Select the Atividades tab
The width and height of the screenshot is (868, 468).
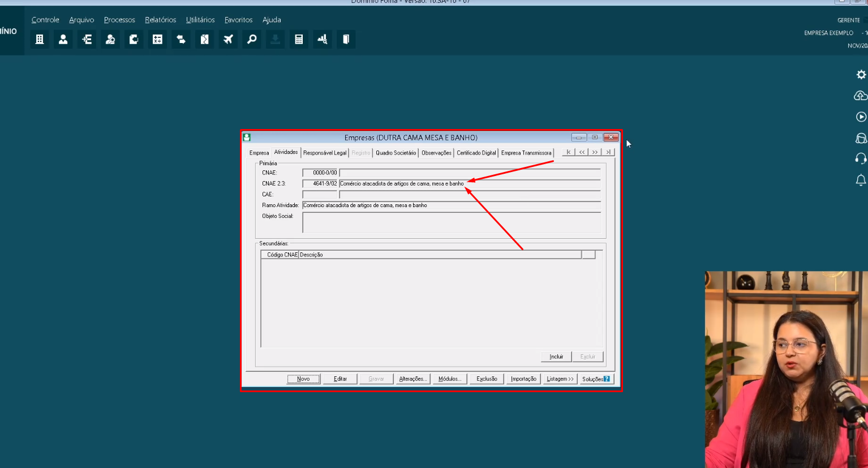tap(286, 152)
